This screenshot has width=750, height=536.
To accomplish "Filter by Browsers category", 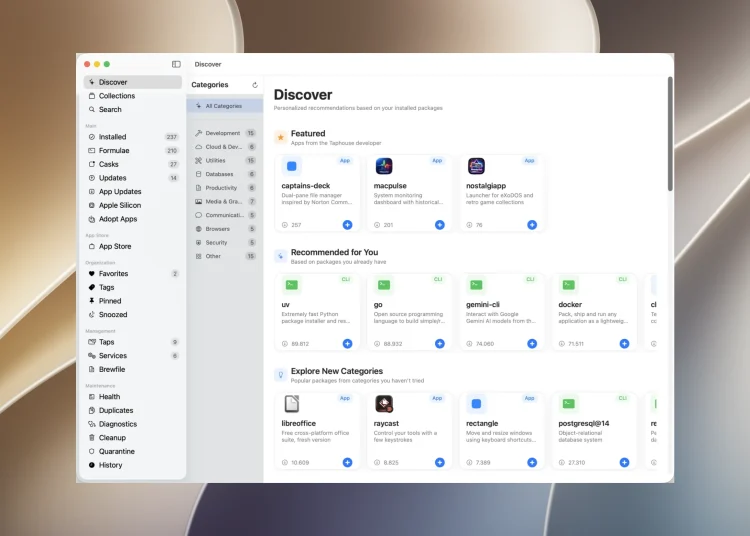I will click(x=225, y=229).
